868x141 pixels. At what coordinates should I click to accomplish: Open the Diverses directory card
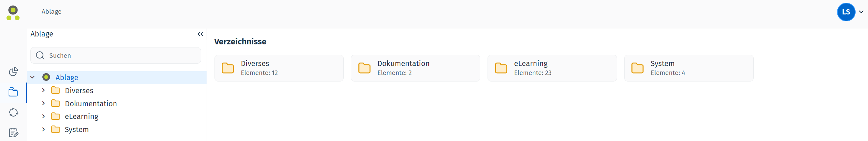tap(279, 68)
